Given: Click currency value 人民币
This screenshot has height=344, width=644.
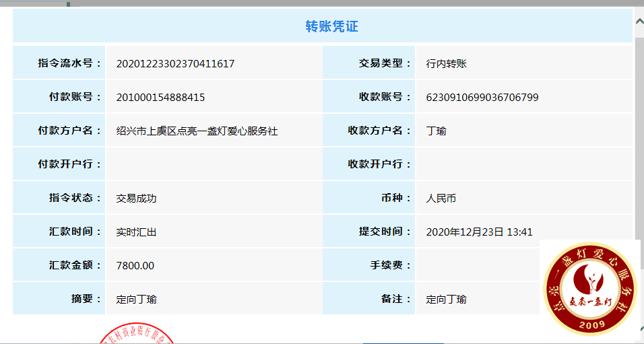Looking at the screenshot, I should (x=441, y=199).
